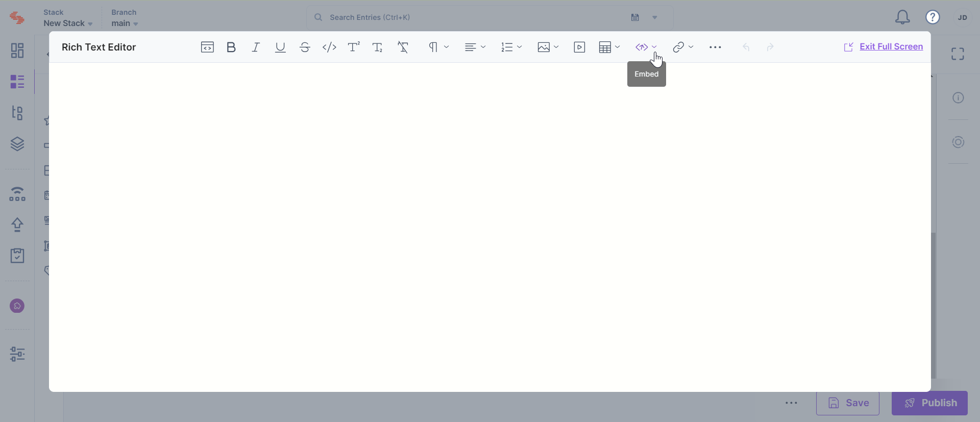This screenshot has width=980, height=422.
Task: Open the paragraph style dropdown
Action: pyautogui.click(x=438, y=47)
